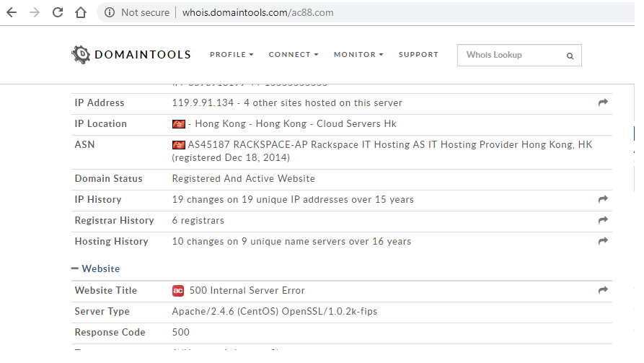
Task: Open the SUPPORT menu item
Action: click(418, 54)
